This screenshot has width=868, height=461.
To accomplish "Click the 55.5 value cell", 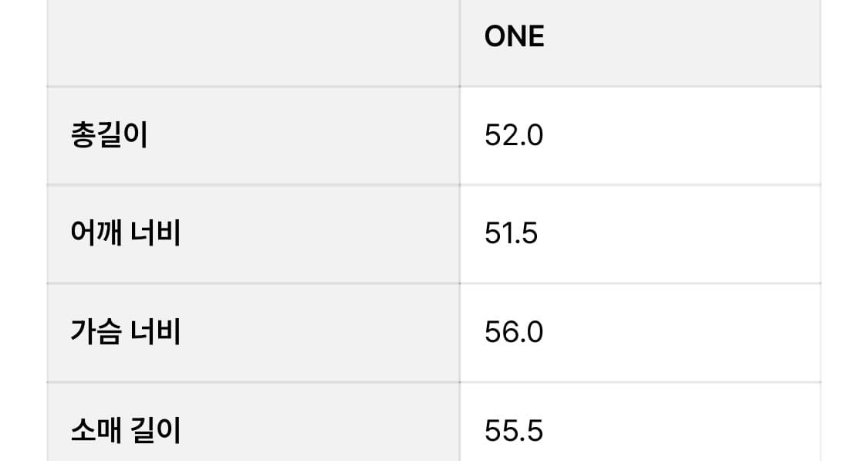I will coord(514,430).
